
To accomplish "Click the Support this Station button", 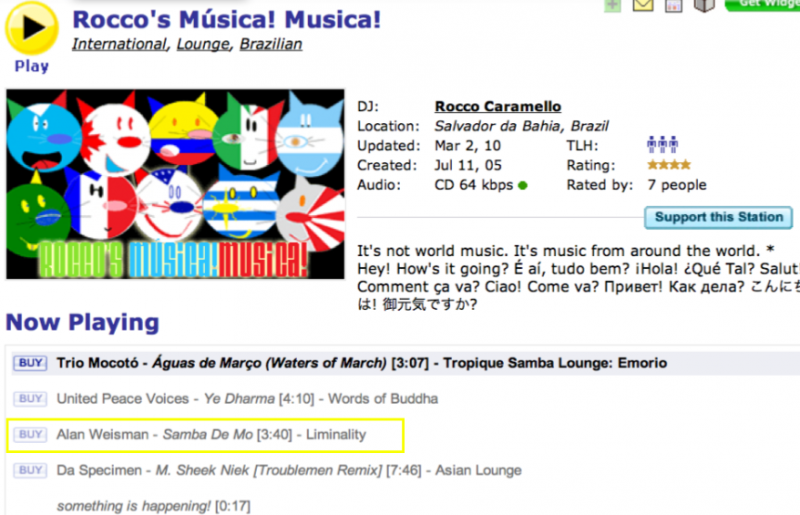I will [718, 218].
